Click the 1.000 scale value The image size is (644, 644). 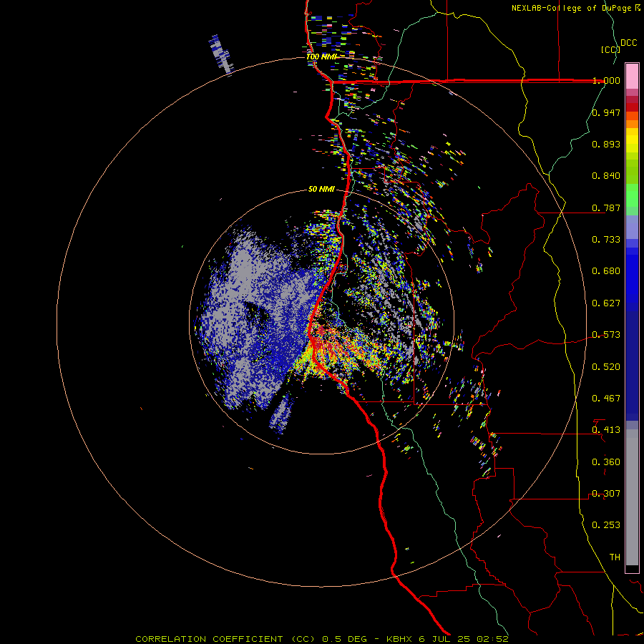tap(606, 80)
